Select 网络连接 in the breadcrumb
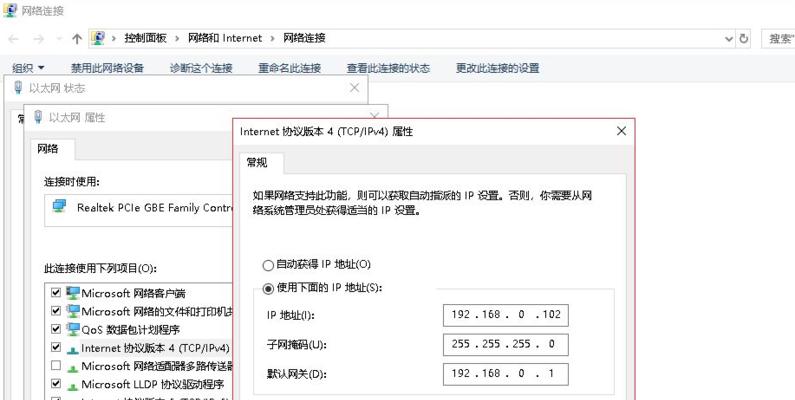The image size is (795, 400). tap(304, 38)
